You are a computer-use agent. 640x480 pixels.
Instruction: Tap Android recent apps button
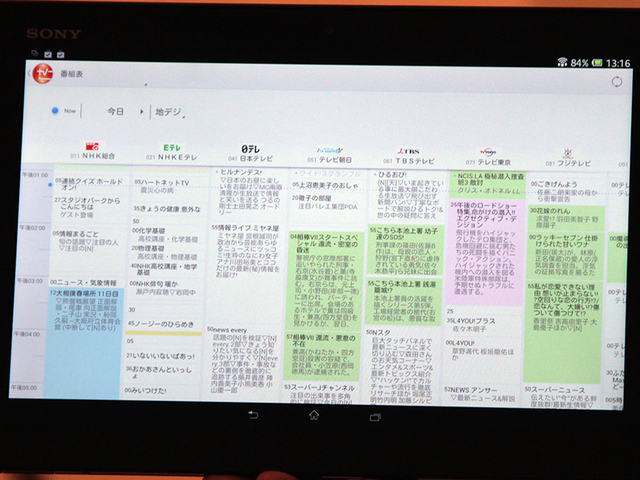point(375,417)
